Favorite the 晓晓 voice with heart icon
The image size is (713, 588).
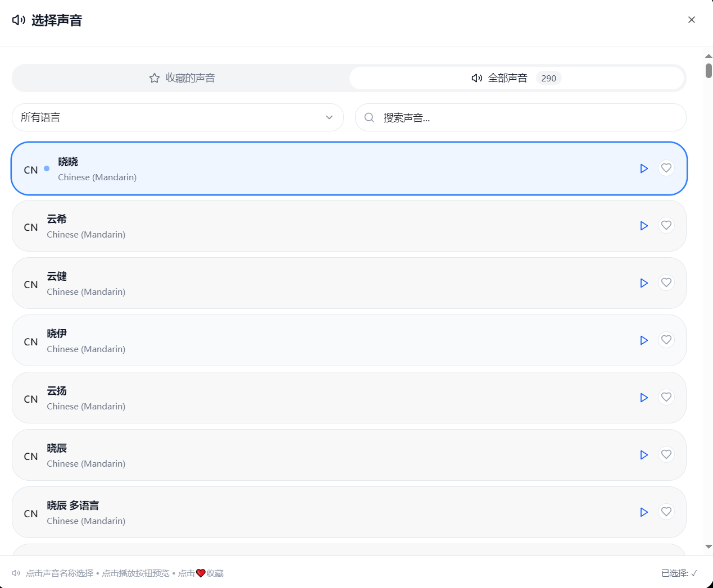point(666,168)
